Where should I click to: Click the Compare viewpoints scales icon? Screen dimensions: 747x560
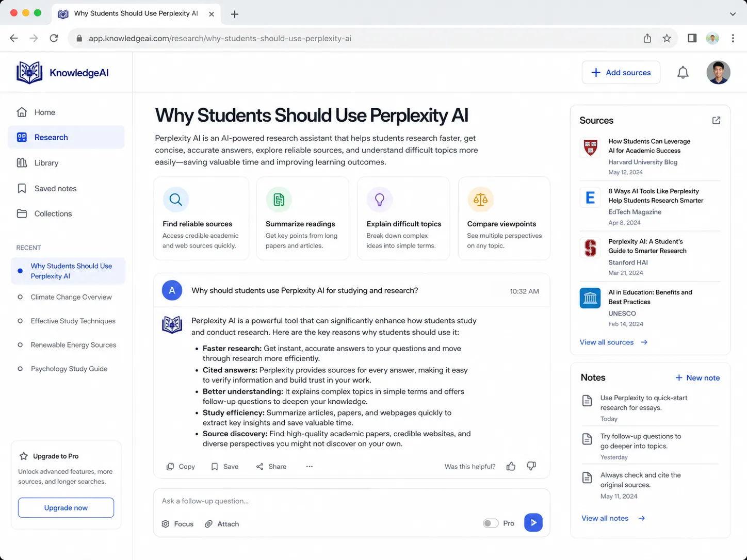tap(480, 200)
